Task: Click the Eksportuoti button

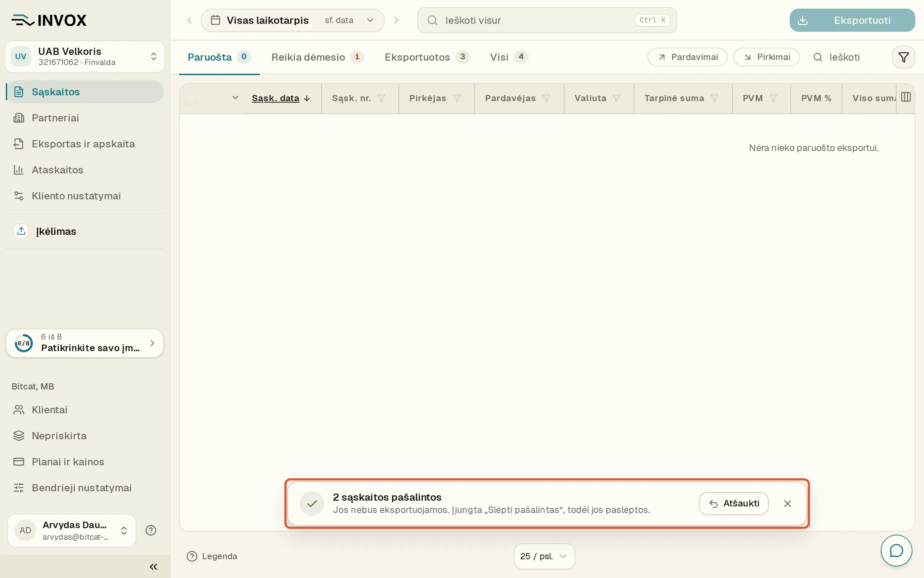Action: (852, 20)
